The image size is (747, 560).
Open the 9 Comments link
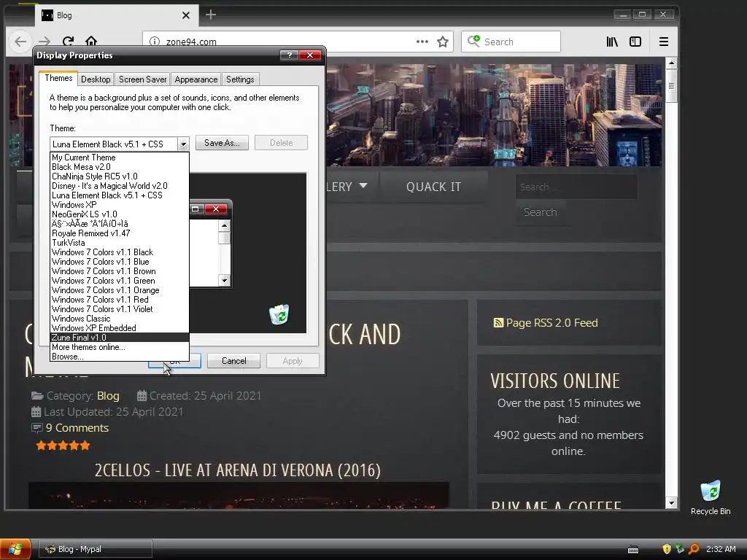(77, 427)
